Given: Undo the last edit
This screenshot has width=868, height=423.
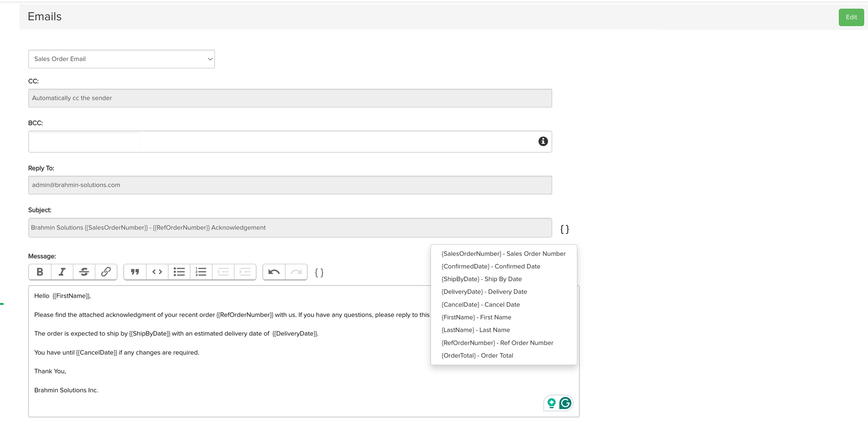Looking at the screenshot, I should [x=274, y=272].
